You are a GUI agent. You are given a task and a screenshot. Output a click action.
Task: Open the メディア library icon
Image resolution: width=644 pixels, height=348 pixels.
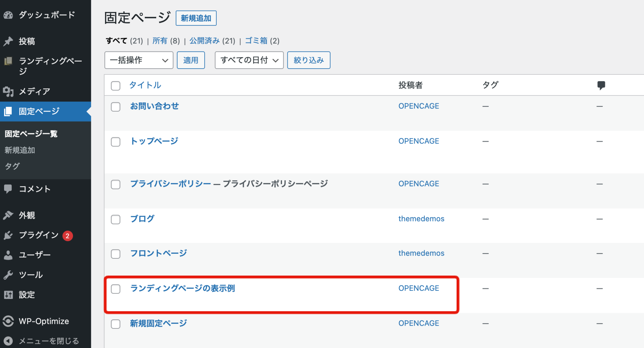tap(8, 91)
